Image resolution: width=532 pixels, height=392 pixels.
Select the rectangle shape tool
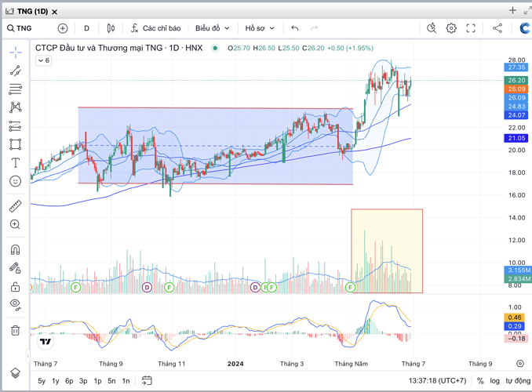click(x=15, y=144)
